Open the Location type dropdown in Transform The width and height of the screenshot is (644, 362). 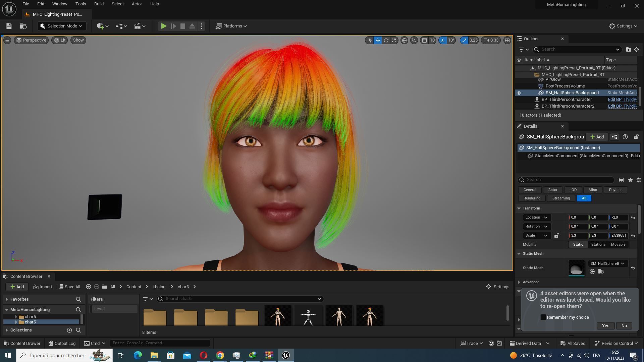537,218
